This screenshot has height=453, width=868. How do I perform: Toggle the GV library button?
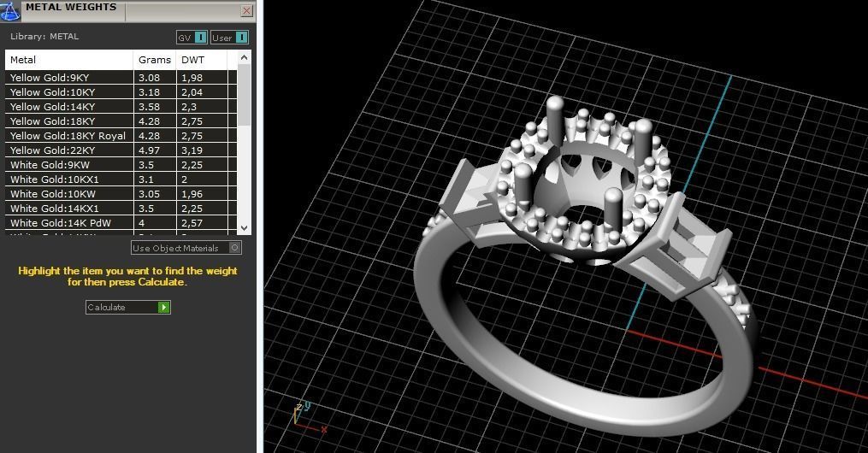tap(192, 37)
